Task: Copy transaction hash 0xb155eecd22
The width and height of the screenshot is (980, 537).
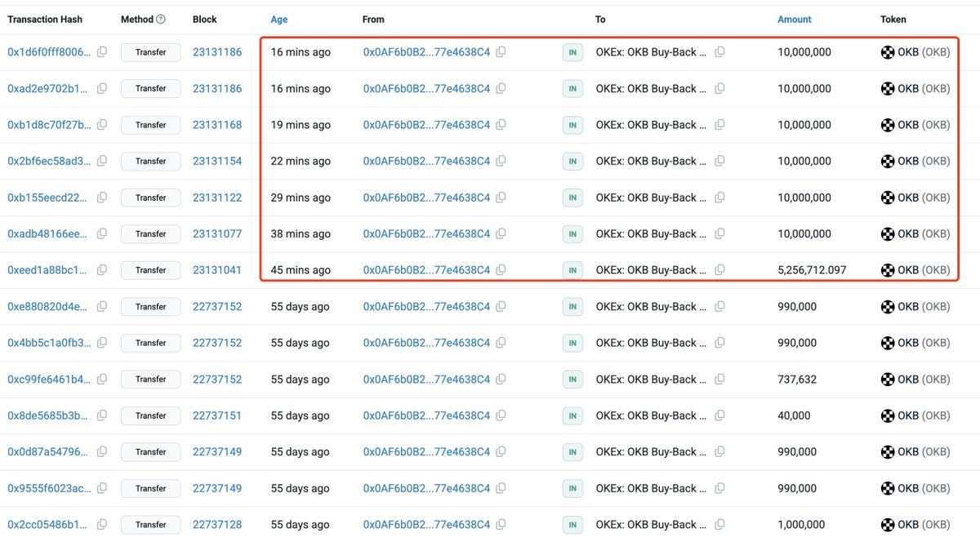Action: (x=102, y=197)
